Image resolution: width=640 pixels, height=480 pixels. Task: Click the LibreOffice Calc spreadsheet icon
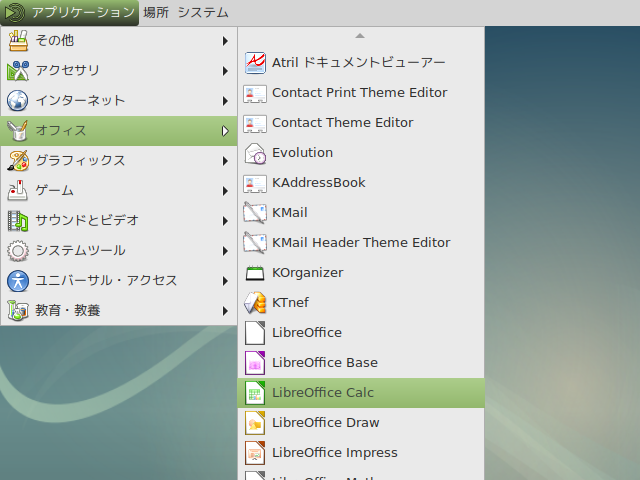pos(255,393)
